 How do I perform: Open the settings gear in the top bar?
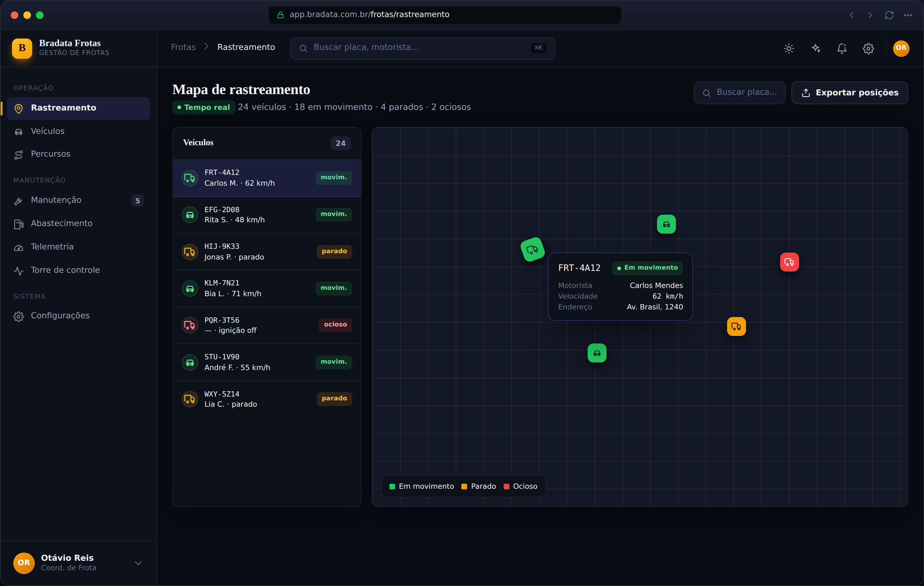868,48
